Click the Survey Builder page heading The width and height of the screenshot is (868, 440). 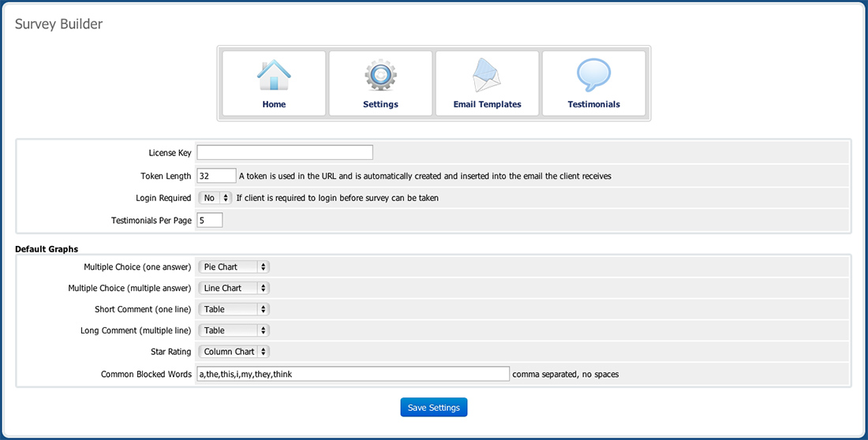pyautogui.click(x=59, y=24)
